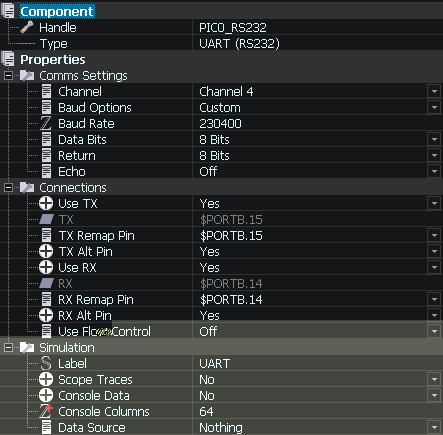This screenshot has width=443, height=435.
Task: Click the TX Remap Pin value $PORTB.15
Action: [231, 236]
